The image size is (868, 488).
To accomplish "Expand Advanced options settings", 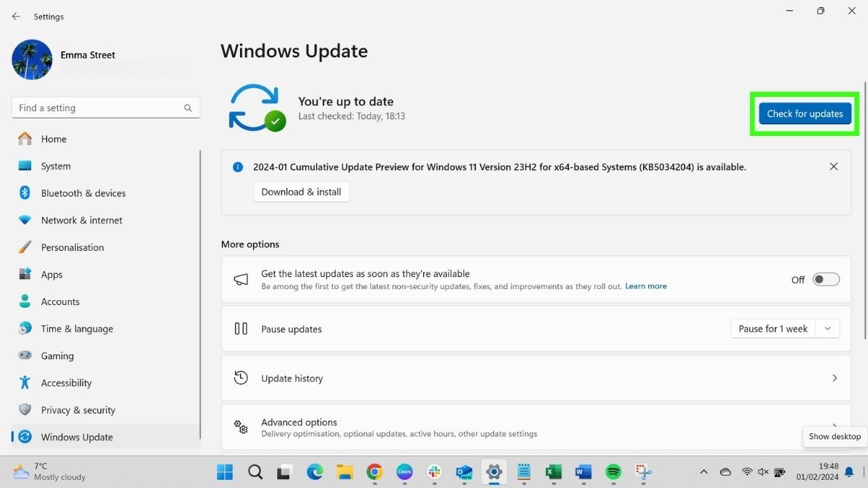I will pyautogui.click(x=535, y=427).
